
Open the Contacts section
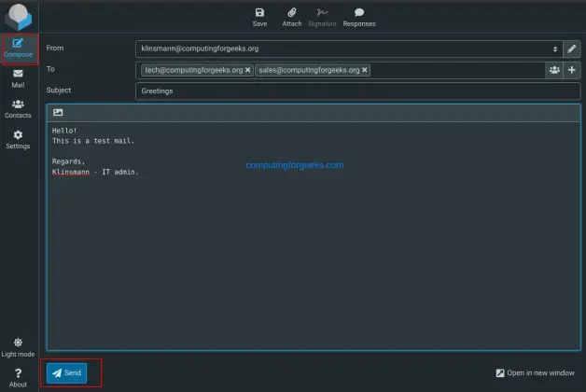click(18, 108)
